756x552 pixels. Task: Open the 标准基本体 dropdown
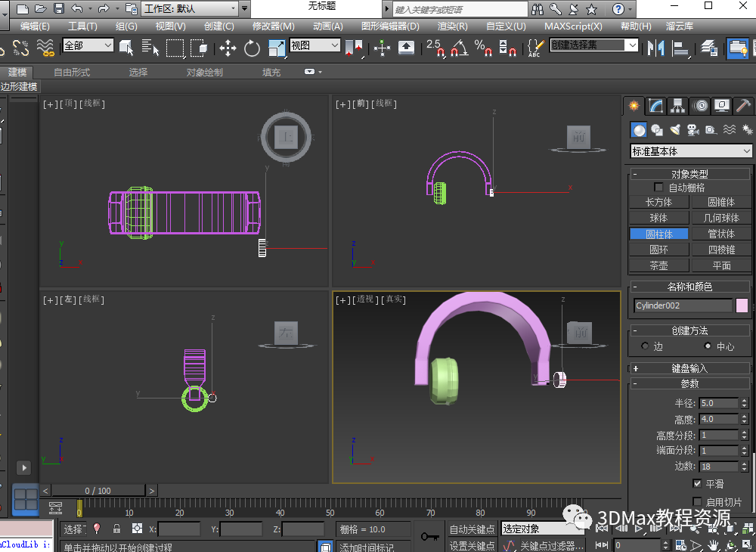tap(691, 151)
